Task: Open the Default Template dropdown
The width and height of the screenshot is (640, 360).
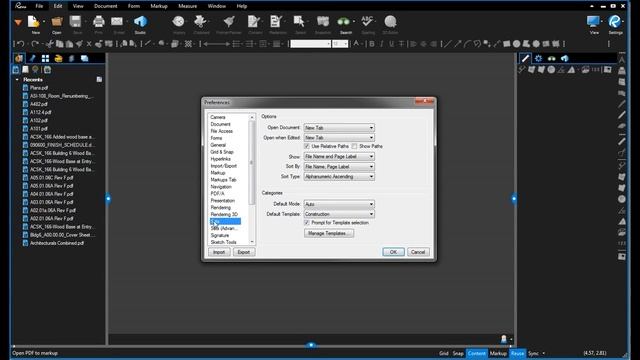Action: [339, 214]
